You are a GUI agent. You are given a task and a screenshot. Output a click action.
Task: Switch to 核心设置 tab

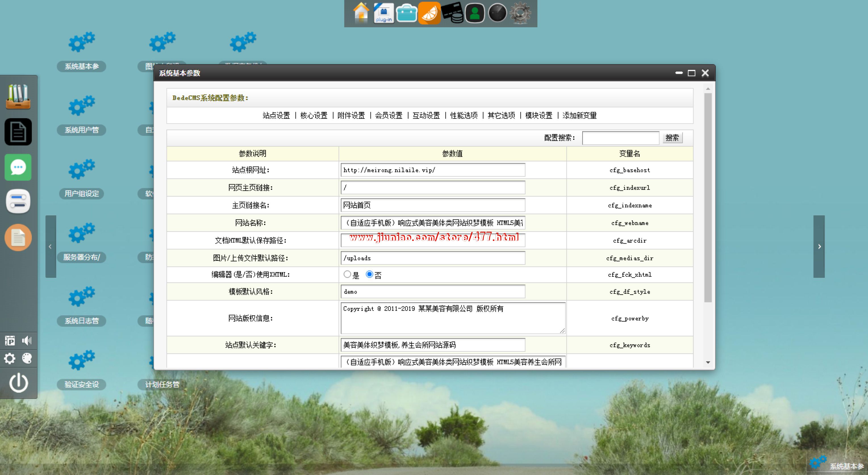pos(314,115)
